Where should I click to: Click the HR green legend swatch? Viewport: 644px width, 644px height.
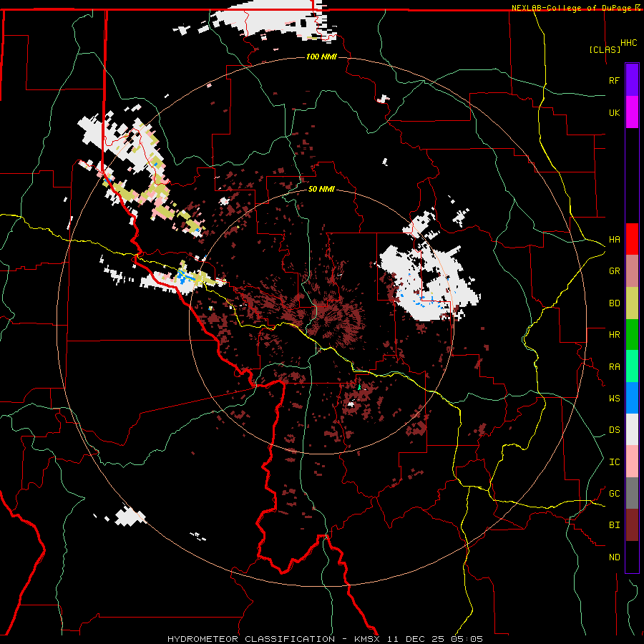click(632, 335)
